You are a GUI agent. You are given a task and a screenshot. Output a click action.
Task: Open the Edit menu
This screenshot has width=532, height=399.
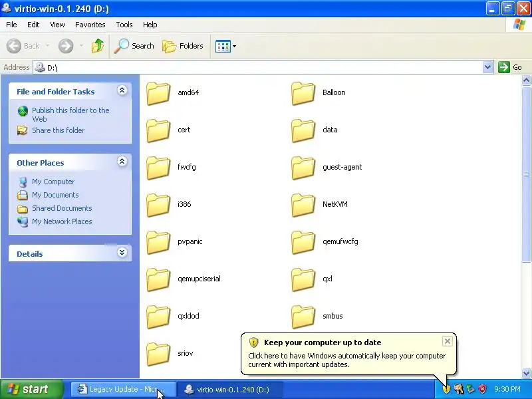click(x=33, y=25)
